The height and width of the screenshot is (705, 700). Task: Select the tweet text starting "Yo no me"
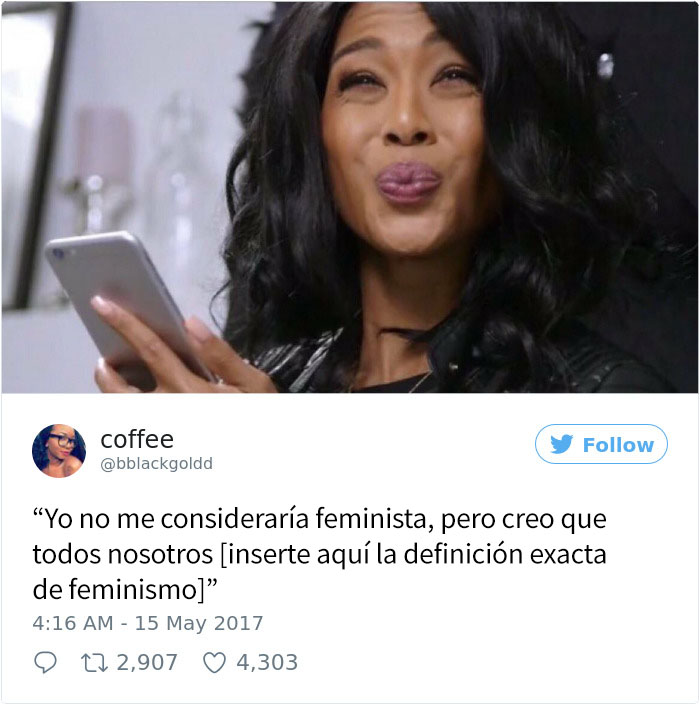320,554
